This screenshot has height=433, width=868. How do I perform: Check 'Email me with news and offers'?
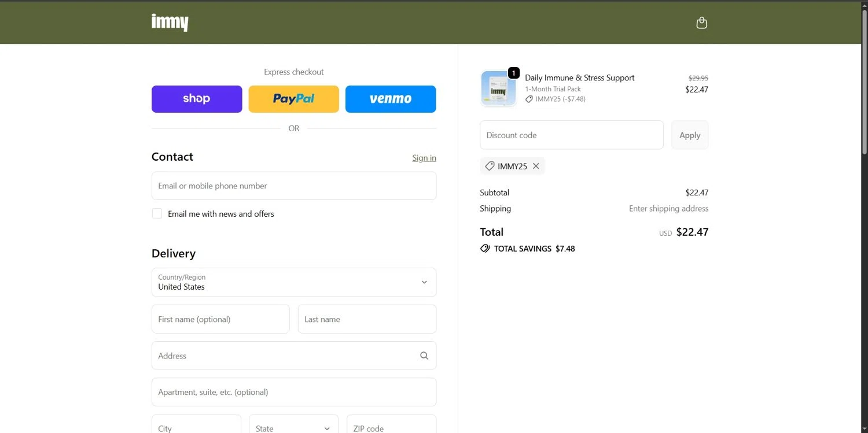[x=157, y=213]
